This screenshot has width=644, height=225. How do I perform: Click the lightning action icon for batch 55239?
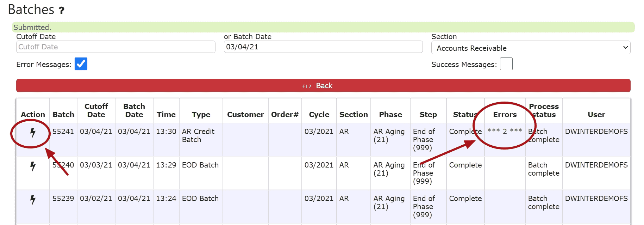point(33,200)
